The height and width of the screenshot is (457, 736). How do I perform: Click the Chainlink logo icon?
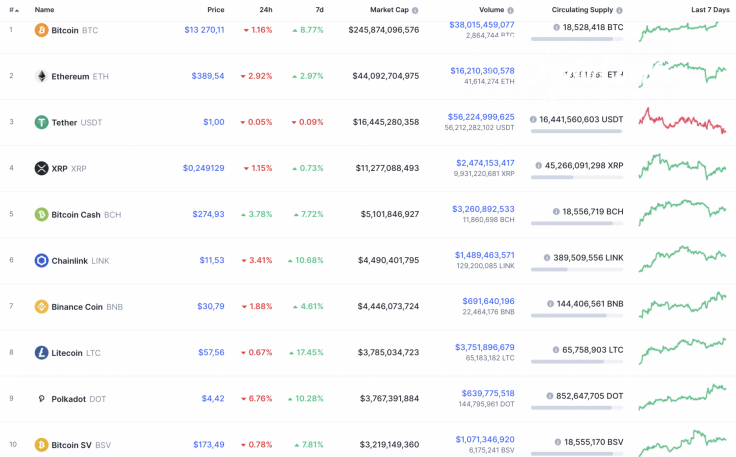(41, 260)
